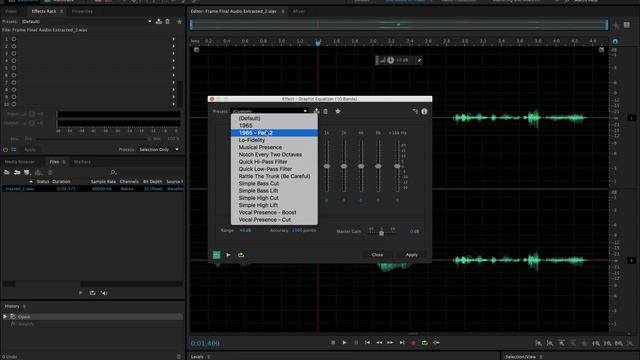Toggle Loop Playback in the transport bar
Image resolution: width=640 pixels, height=360 pixels.
pyautogui.click(x=424, y=342)
